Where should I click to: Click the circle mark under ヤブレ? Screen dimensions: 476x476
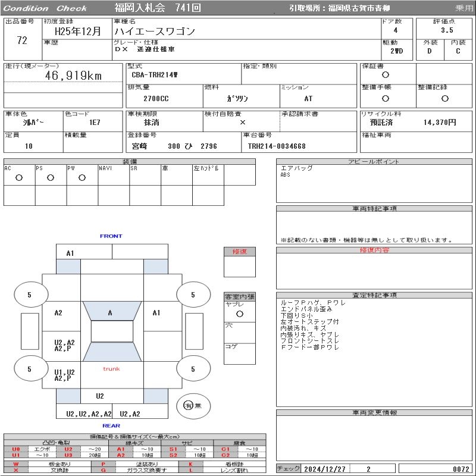coord(240,314)
